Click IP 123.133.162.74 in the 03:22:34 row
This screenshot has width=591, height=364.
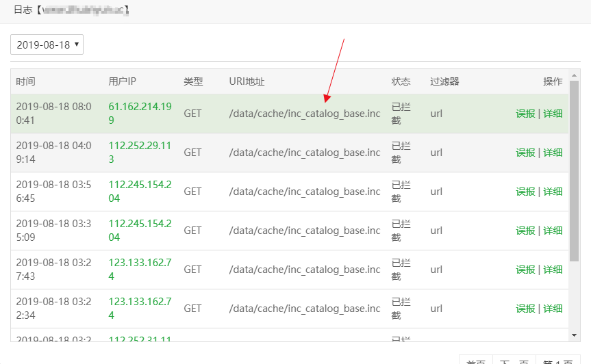coord(140,309)
